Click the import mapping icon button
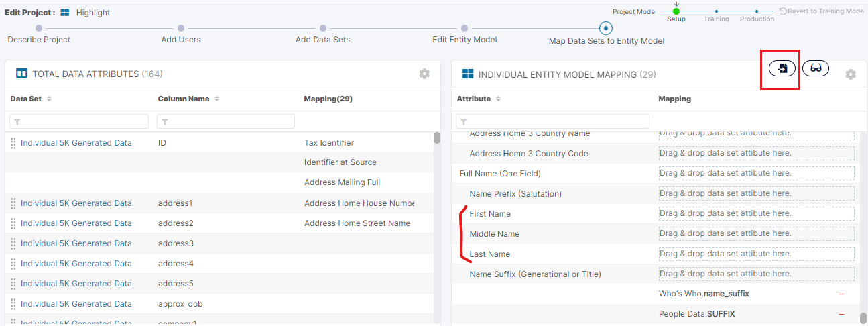This screenshot has width=868, height=326. coord(782,68)
